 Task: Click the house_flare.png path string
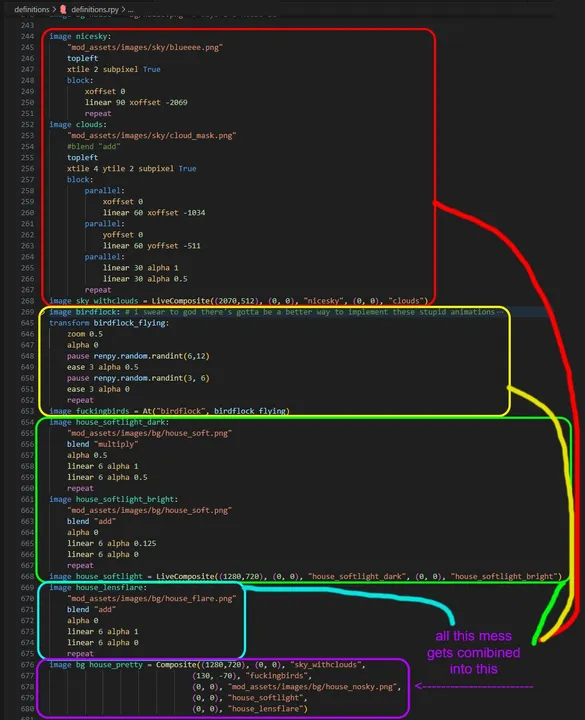(x=152, y=598)
